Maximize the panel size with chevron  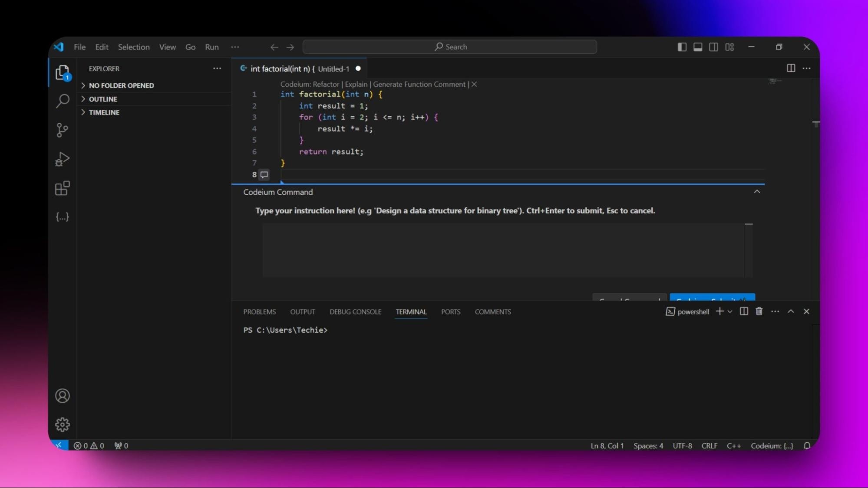pyautogui.click(x=791, y=311)
